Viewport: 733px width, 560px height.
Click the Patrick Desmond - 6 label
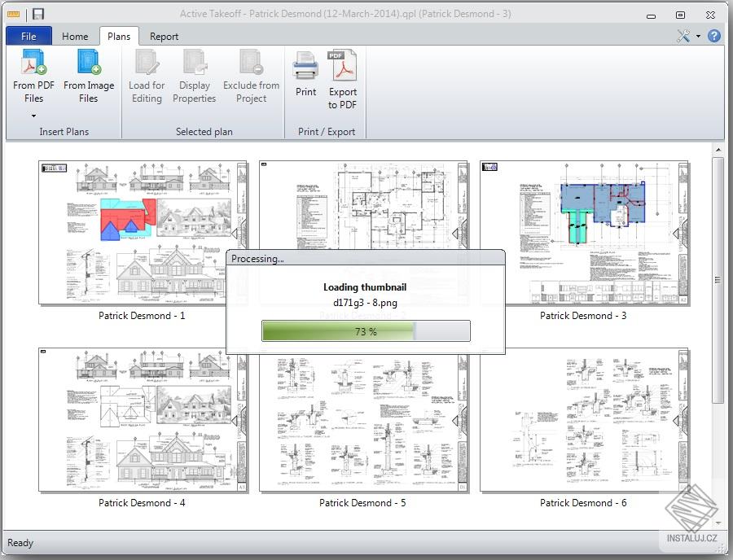[583, 503]
